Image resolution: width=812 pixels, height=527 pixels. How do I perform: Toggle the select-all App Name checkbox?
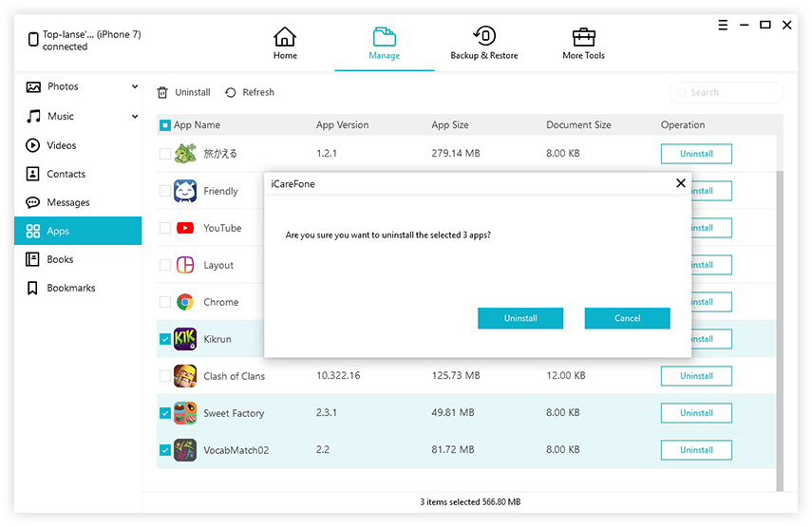(165, 125)
